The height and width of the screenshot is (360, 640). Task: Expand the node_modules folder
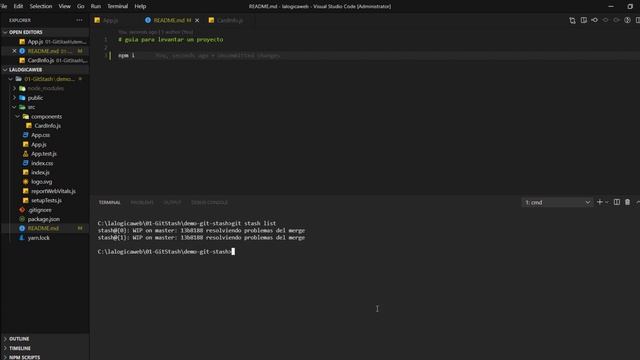click(x=14, y=89)
